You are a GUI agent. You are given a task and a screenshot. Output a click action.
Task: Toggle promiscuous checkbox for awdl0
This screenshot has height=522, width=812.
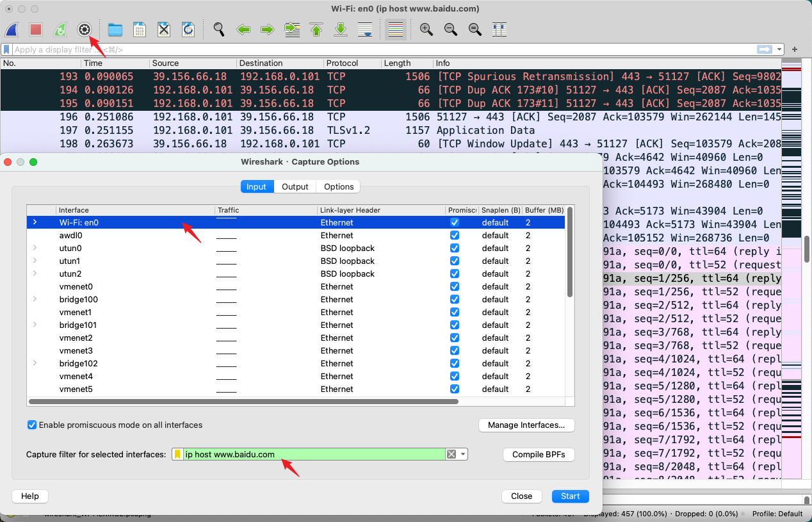(x=455, y=235)
